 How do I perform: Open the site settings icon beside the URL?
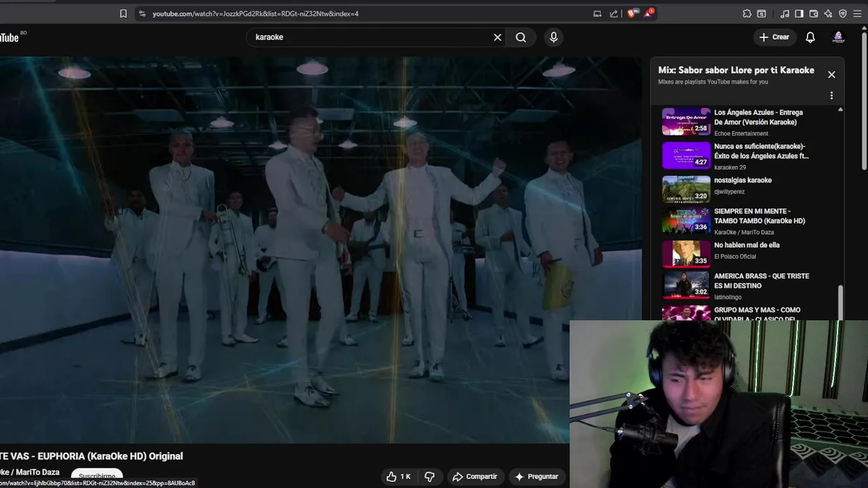coord(142,14)
